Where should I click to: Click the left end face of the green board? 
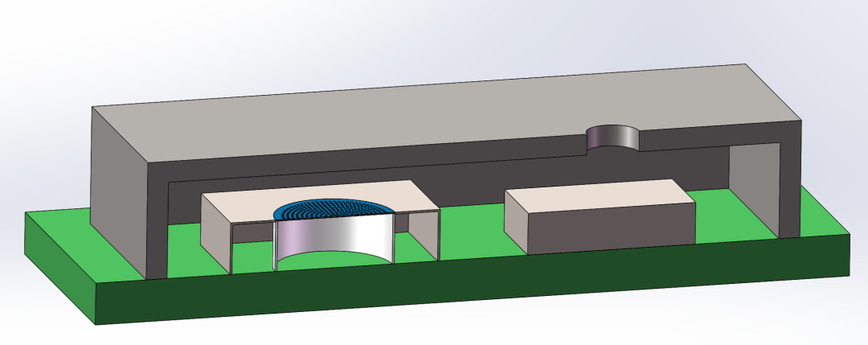pyautogui.click(x=60, y=265)
